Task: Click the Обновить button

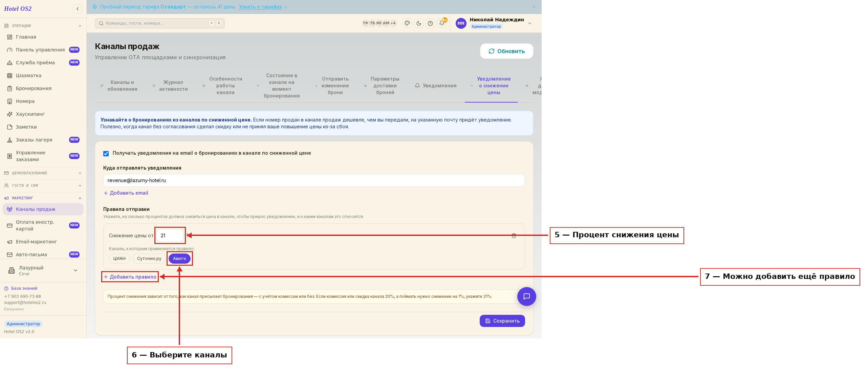Action: 506,51
